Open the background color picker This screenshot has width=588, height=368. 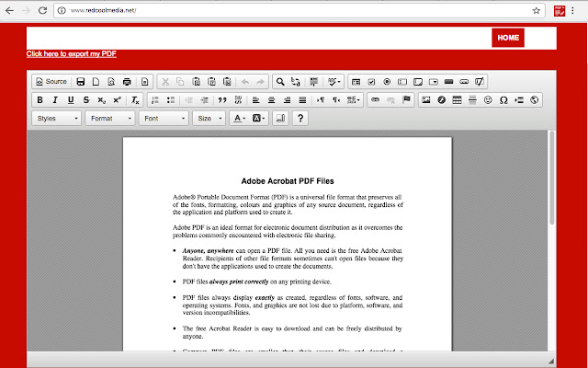click(258, 119)
